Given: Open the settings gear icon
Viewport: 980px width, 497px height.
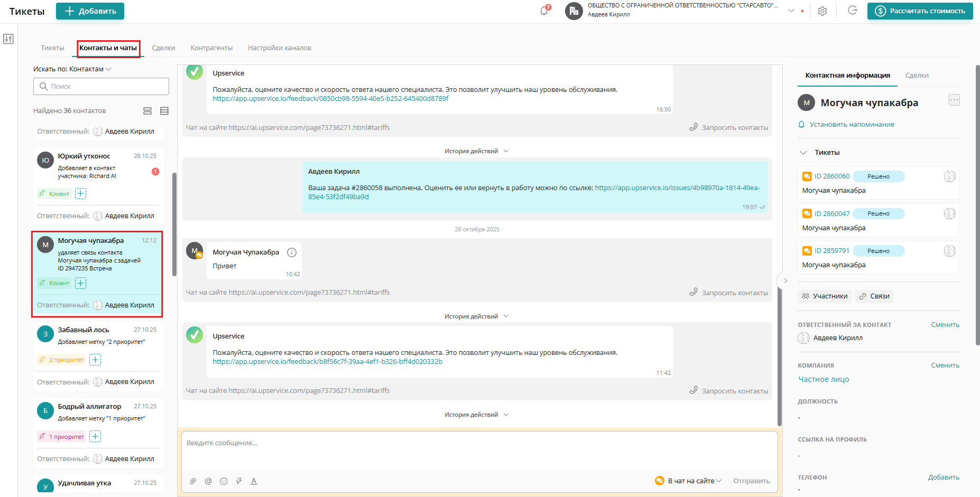Looking at the screenshot, I should (822, 10).
